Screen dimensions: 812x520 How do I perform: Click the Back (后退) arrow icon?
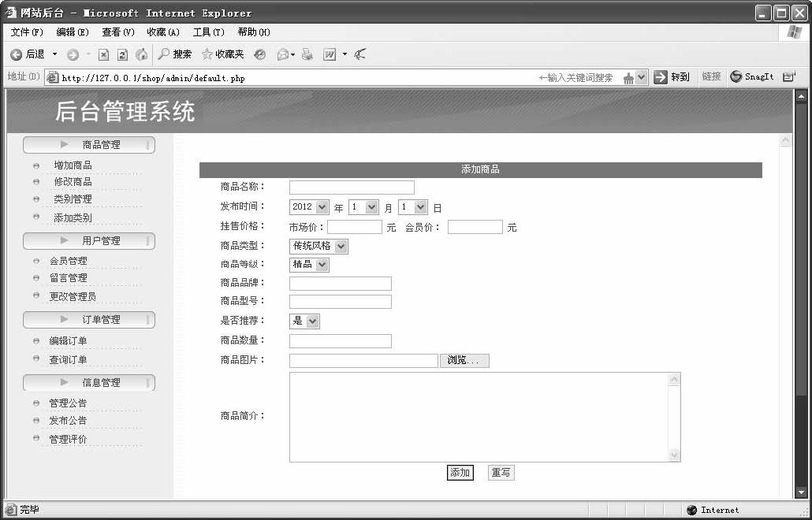point(16,54)
